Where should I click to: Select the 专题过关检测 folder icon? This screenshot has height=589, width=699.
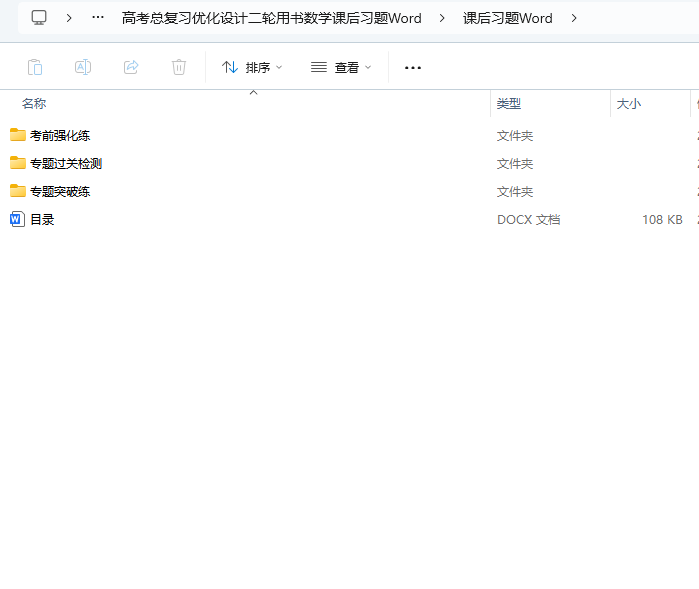[x=18, y=163]
